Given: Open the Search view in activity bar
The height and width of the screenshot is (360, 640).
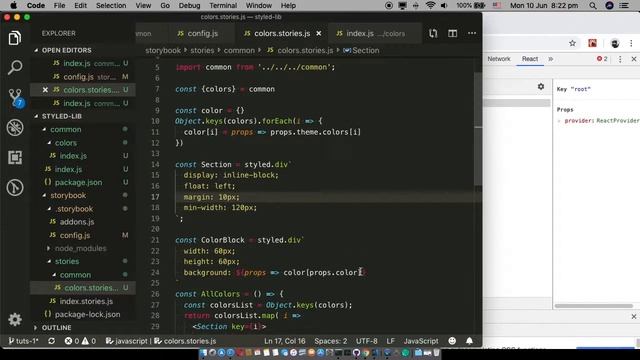Looking at the screenshot, I should (x=15, y=67).
